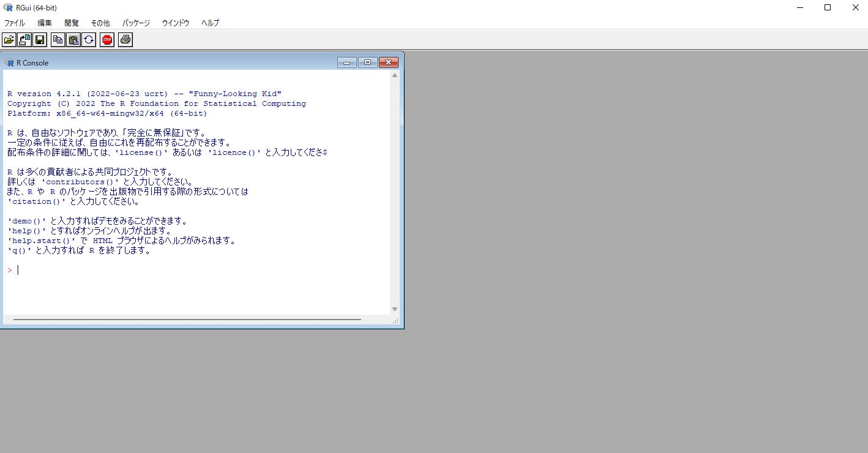Click the Copy icon in toolbar

tap(58, 40)
